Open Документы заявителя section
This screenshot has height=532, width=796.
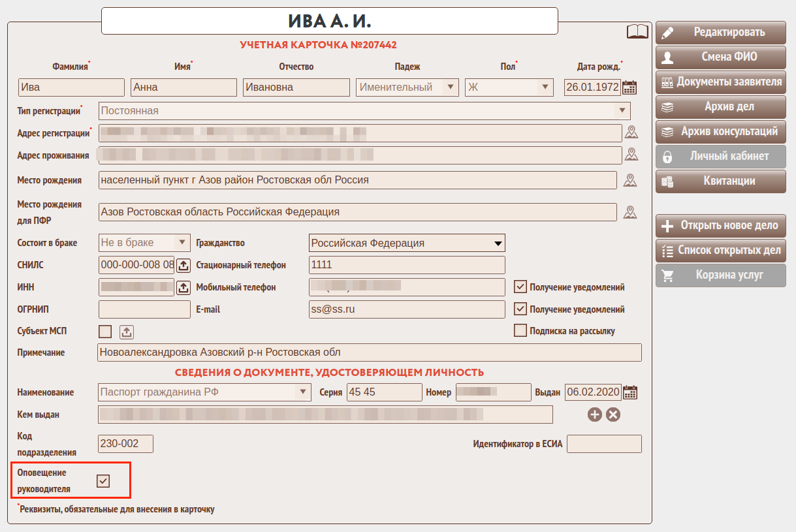tap(720, 82)
